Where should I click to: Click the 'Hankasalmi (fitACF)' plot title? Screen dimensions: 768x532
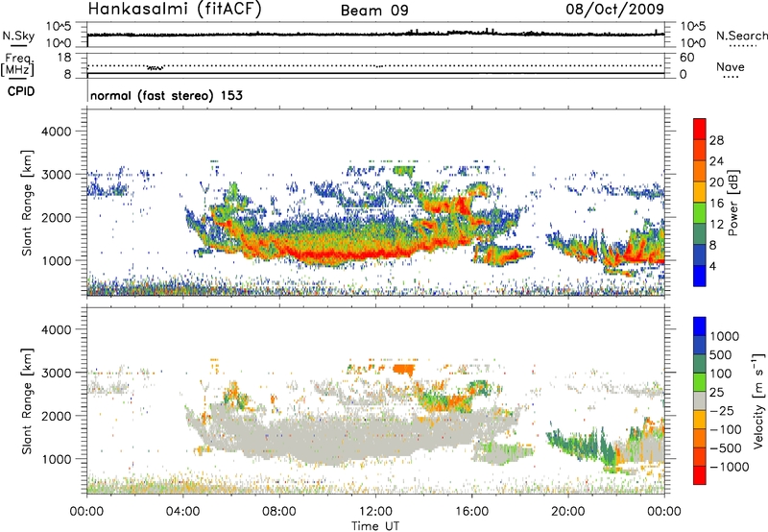click(175, 10)
